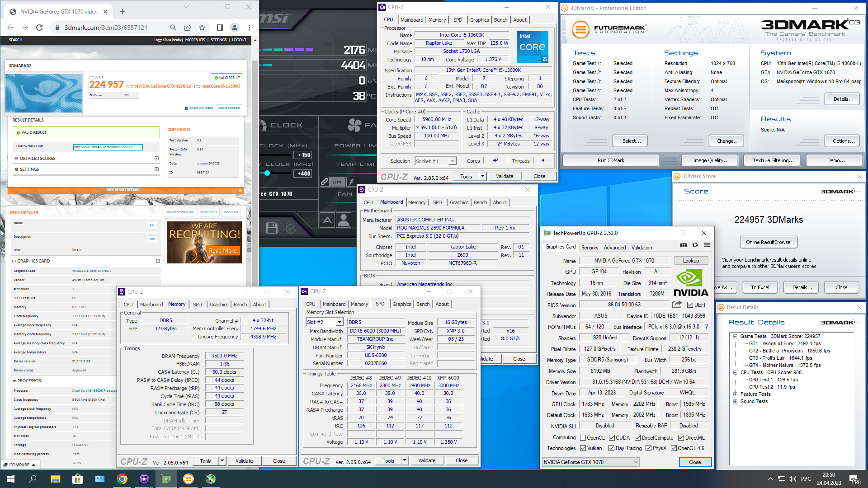The image size is (868, 488).
Task: Click Online ResultBrowser button
Action: [769, 242]
